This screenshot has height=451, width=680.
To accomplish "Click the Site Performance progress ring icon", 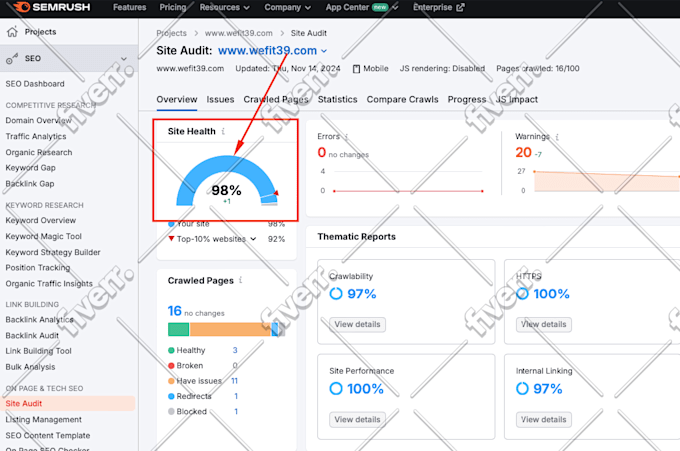I will point(336,389).
